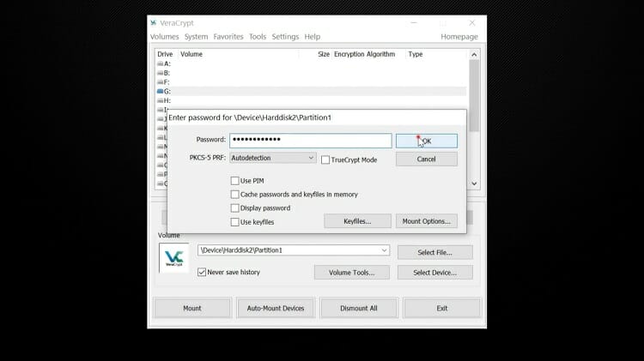Select the H: drive icon entry
644x361 pixels.
pos(161,100)
